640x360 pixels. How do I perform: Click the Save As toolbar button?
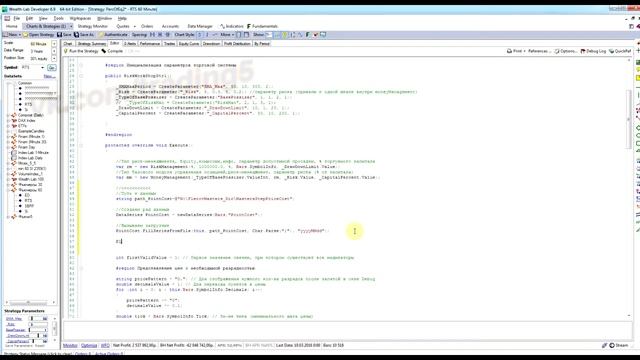[x=84, y=35]
